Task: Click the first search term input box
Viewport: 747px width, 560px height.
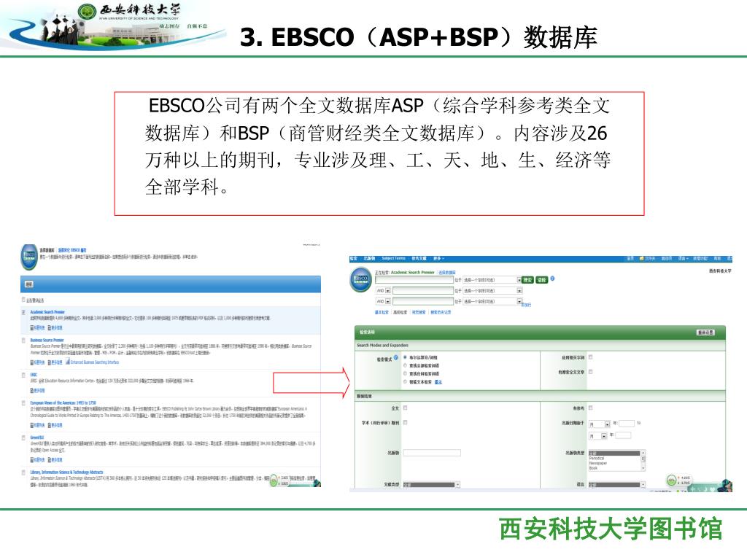Action: (414, 279)
